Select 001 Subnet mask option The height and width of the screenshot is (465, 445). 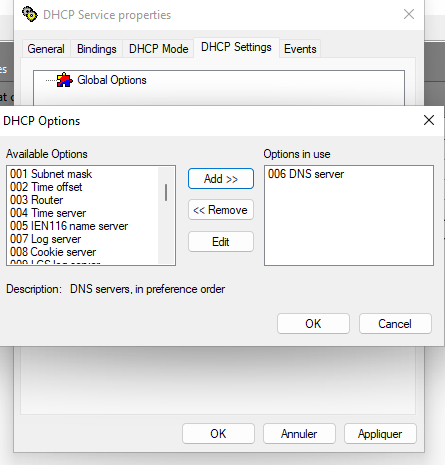click(x=51, y=174)
